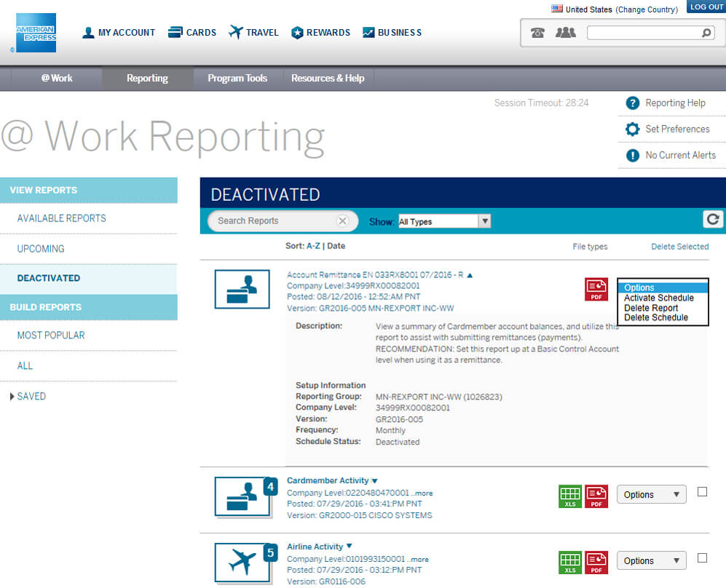
Task: Open the PDF version of Account Remittance
Action: [596, 289]
